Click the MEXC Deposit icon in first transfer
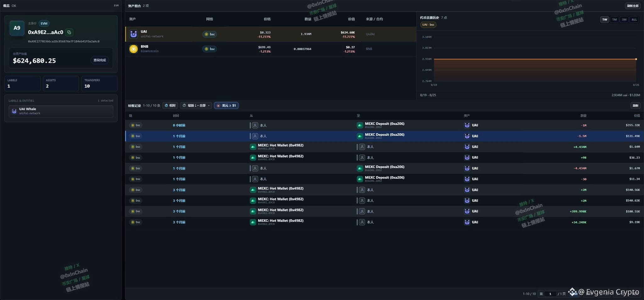Screen dimensions: 644x300 pos(360,125)
